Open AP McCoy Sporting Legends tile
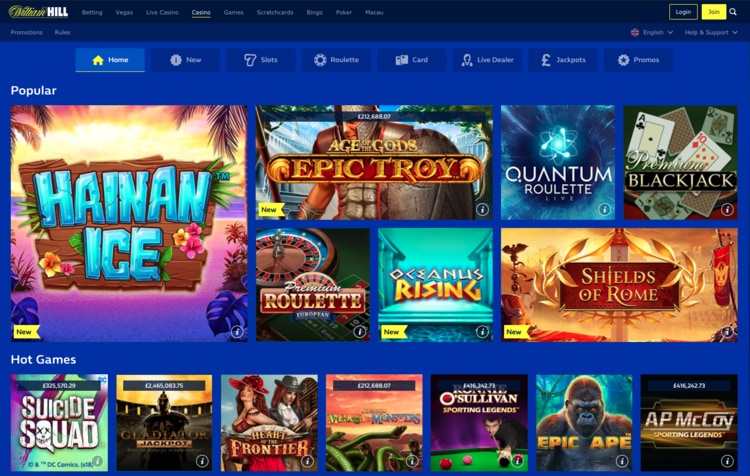This screenshot has height=476, width=750. point(689,423)
